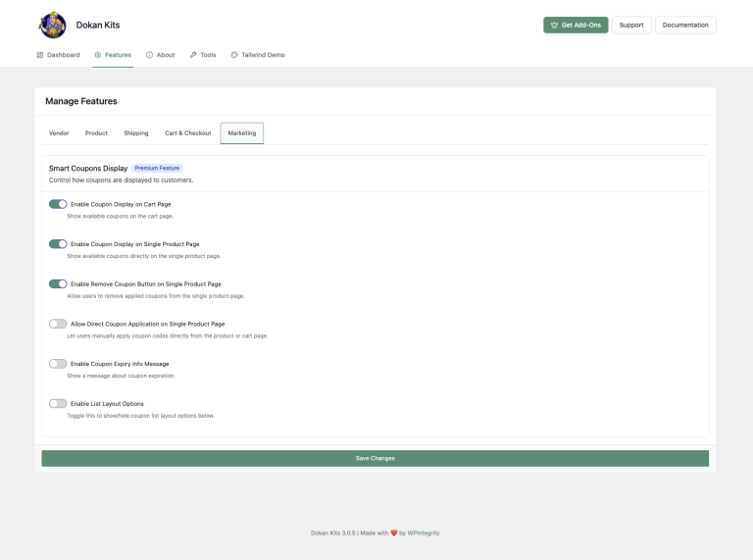Enable Direct Coupon Application on Single Product Page

[58, 323]
